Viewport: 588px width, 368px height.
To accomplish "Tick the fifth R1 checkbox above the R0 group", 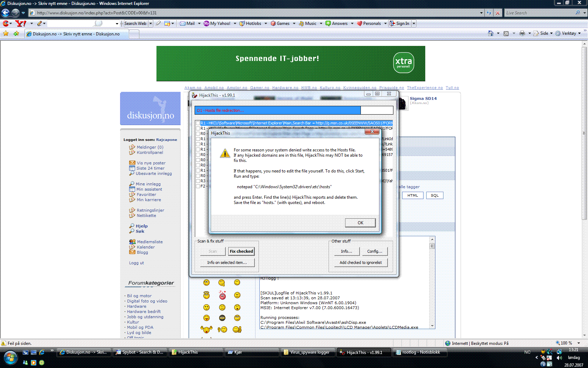I will [198, 150].
